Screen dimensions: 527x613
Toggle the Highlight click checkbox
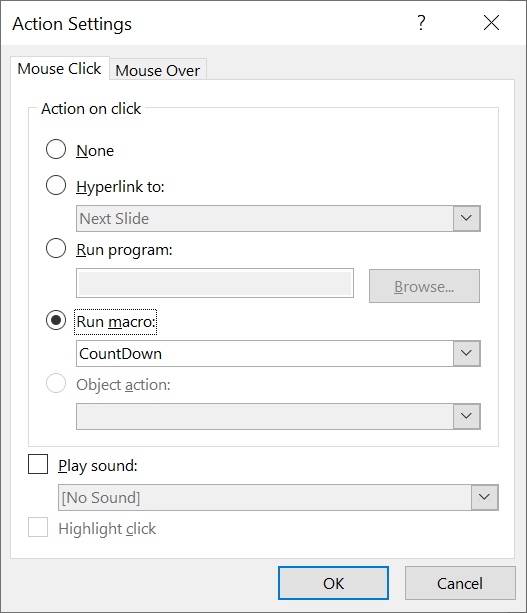38,527
